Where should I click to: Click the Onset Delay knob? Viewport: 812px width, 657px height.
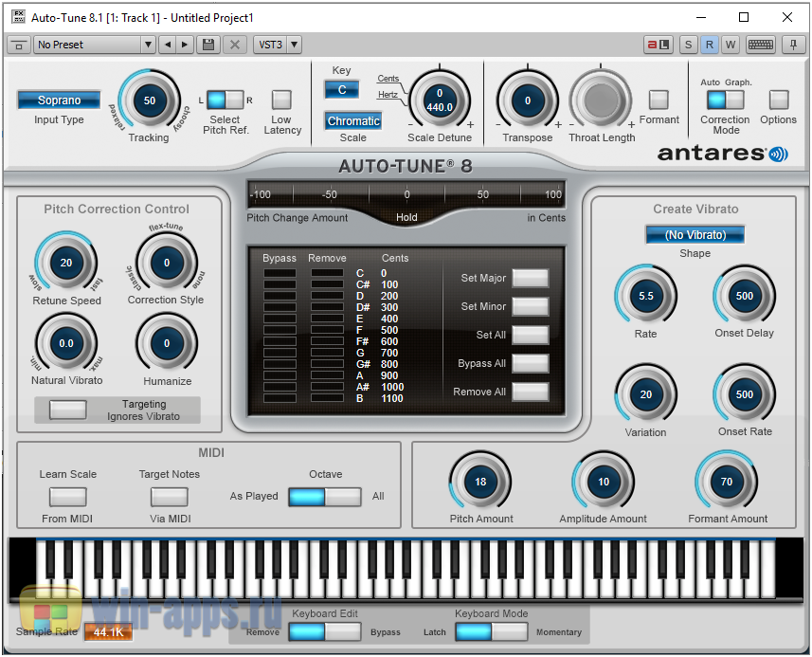[x=745, y=296]
